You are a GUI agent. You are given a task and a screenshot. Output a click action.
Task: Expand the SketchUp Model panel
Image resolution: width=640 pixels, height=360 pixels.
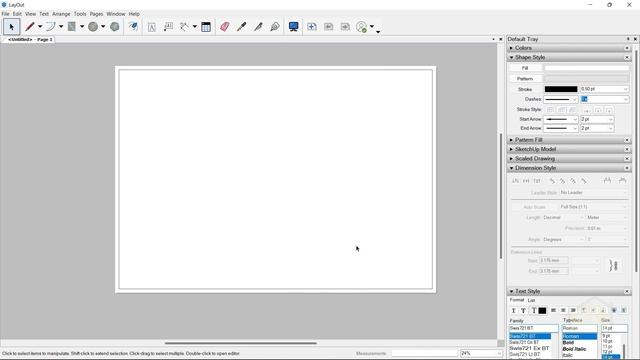pyautogui.click(x=511, y=149)
